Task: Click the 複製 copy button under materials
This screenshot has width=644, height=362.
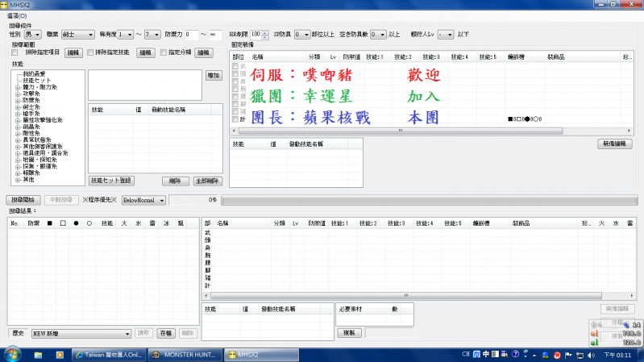Action: (x=349, y=333)
